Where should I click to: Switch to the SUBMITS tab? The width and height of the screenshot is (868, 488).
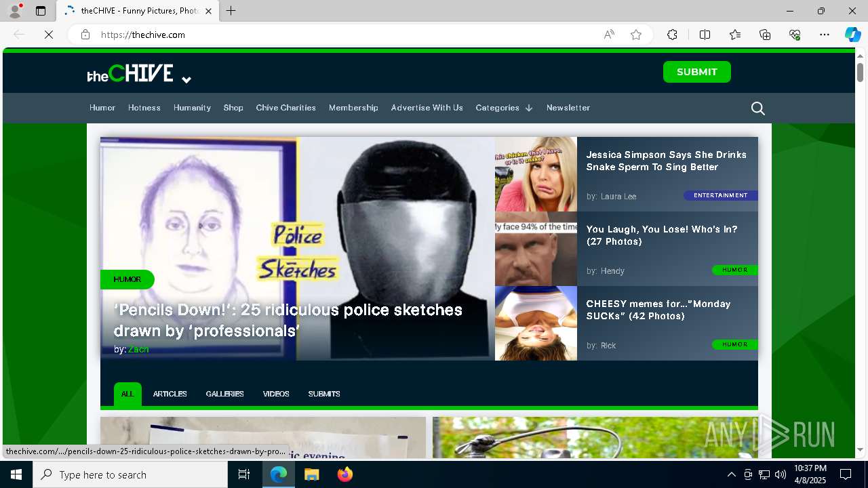(324, 394)
